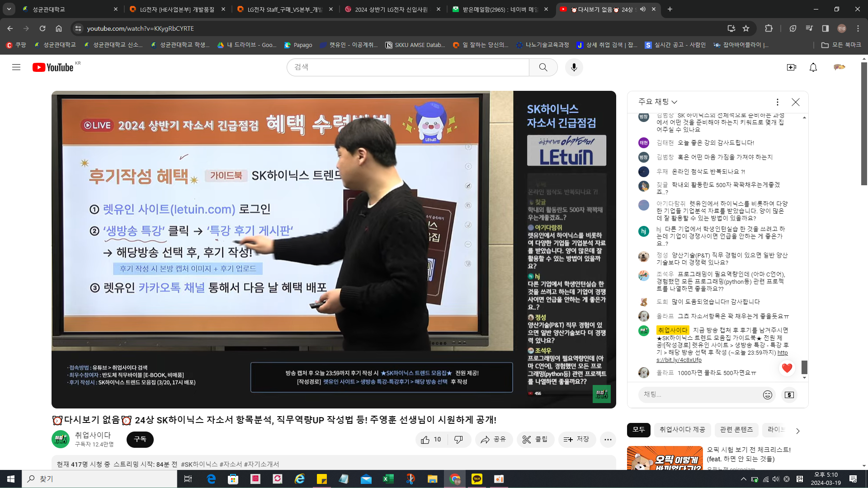Reload the current page
The image size is (868, 488).
click(x=42, y=28)
